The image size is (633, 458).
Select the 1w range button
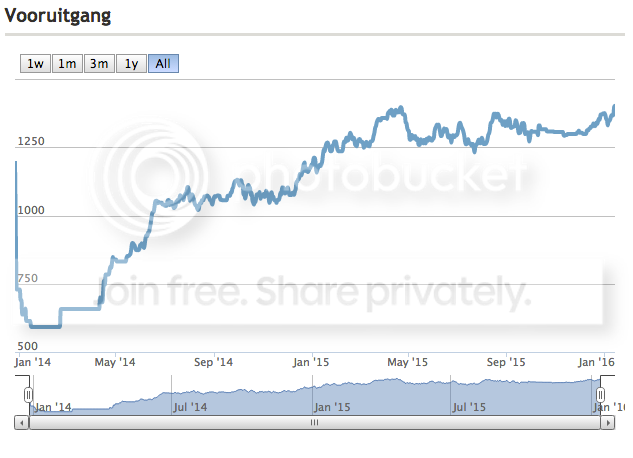click(36, 64)
